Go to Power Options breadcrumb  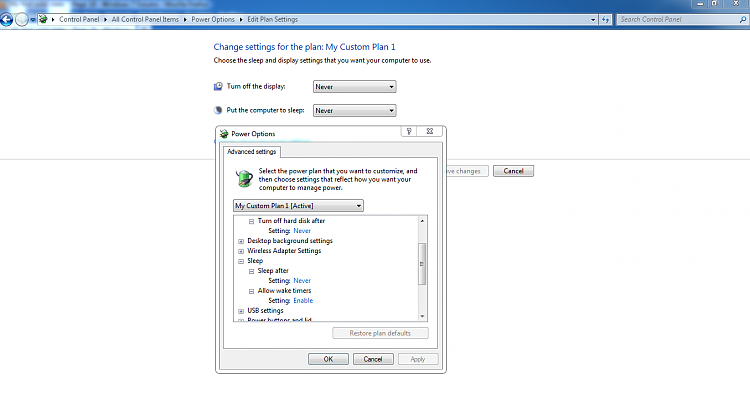tap(213, 19)
